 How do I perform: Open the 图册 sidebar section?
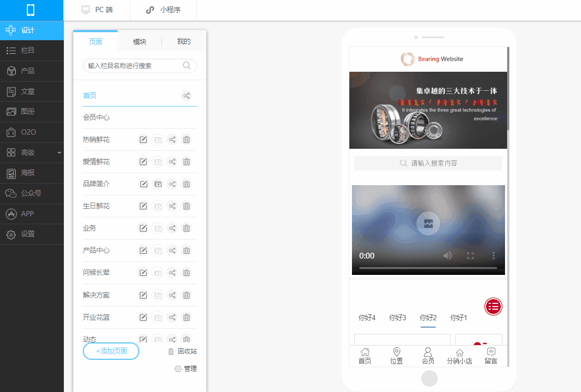tap(32, 111)
